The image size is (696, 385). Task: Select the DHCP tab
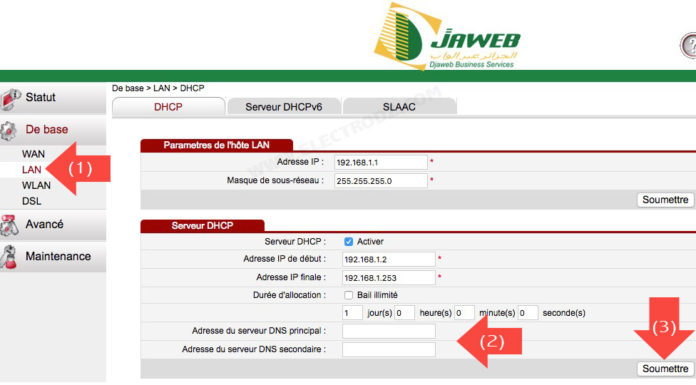click(x=168, y=107)
